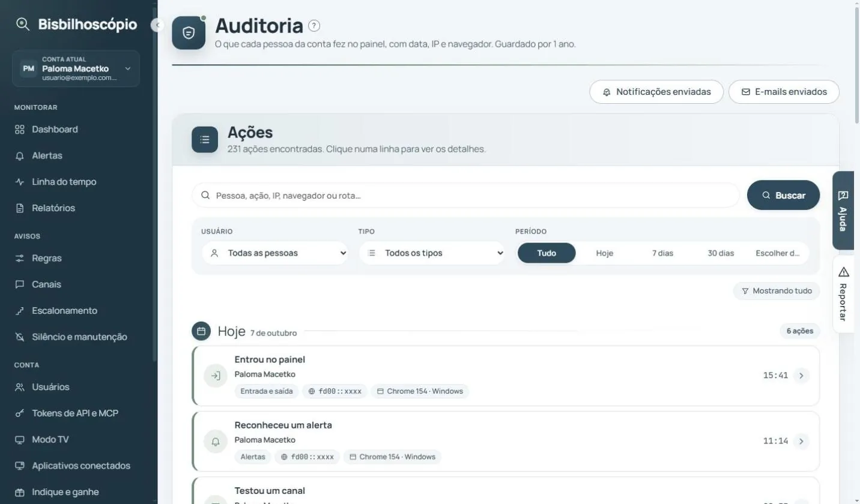The width and height of the screenshot is (860, 504).
Task: Click the E-mails enviados button
Action: pyautogui.click(x=784, y=92)
